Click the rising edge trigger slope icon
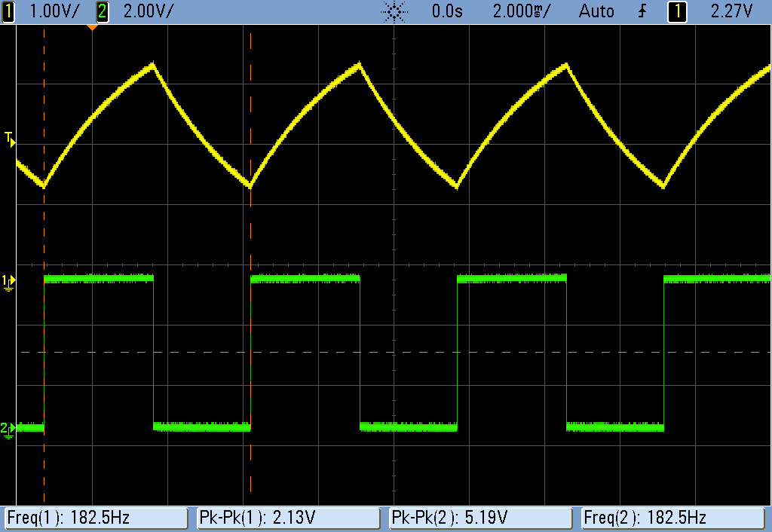Screen dimensions: 772x532 pyautogui.click(x=642, y=11)
